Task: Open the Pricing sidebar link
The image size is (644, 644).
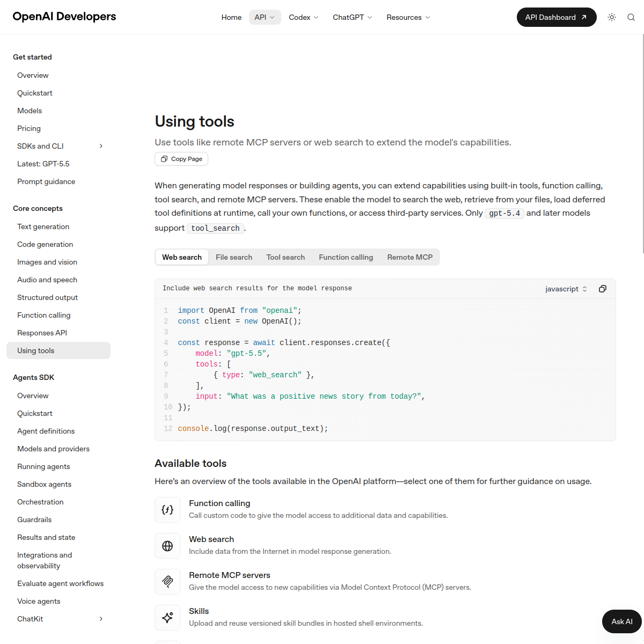Action: (29, 128)
